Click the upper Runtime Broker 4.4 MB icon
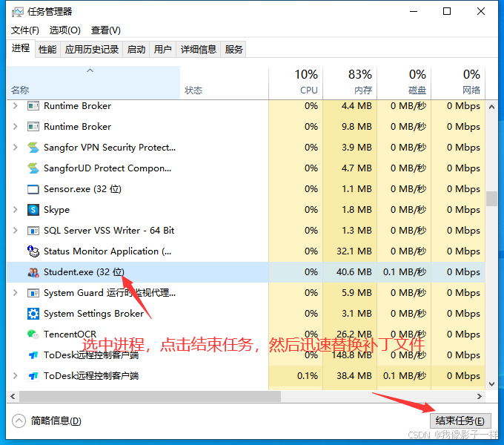This screenshot has height=445, width=504. point(33,106)
